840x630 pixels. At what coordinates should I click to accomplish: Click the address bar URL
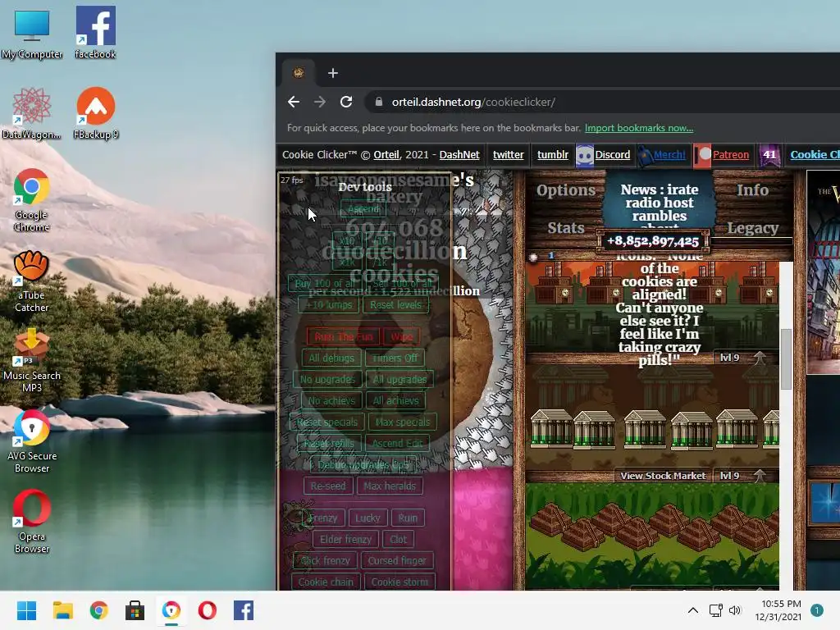[473, 102]
